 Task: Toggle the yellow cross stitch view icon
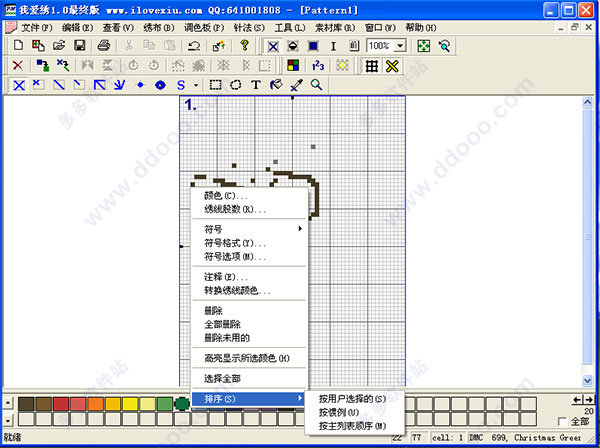(392, 66)
